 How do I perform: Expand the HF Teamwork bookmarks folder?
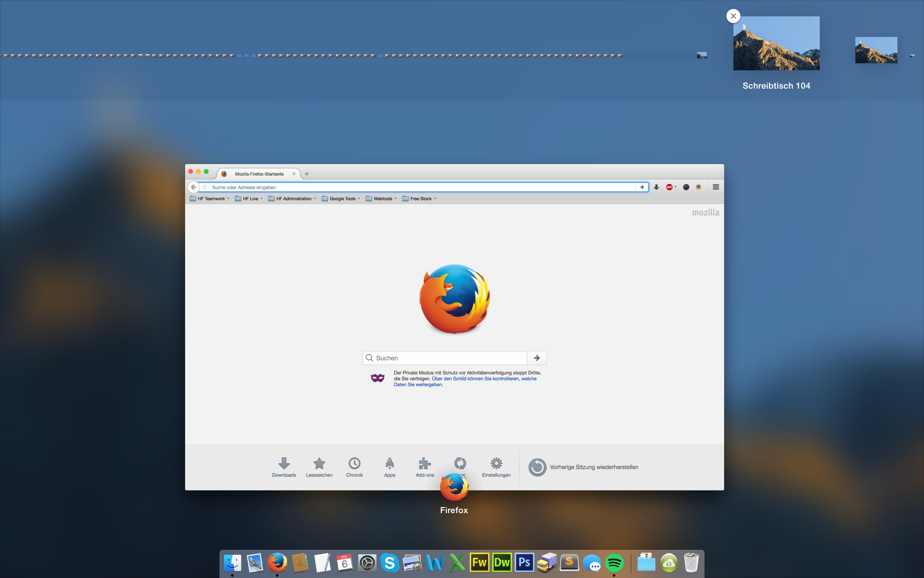[210, 199]
